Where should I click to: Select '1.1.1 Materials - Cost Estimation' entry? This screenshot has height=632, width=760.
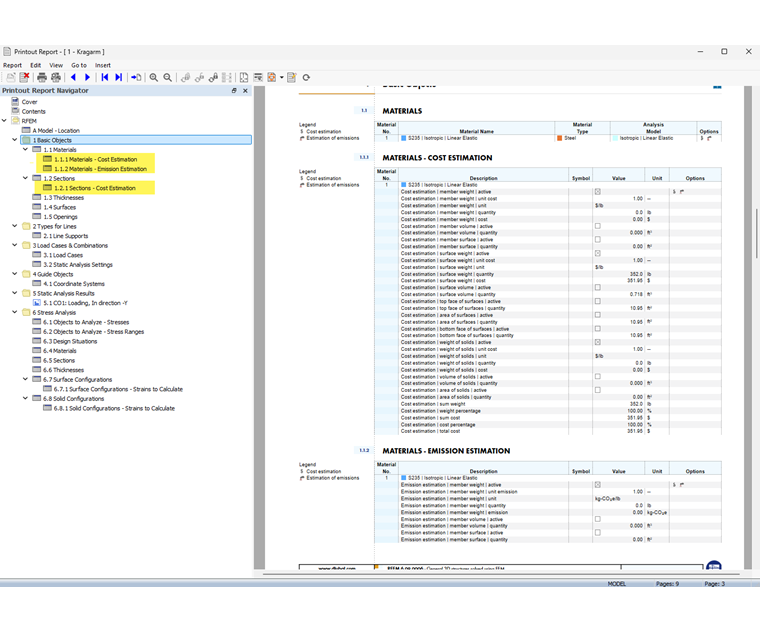point(95,159)
